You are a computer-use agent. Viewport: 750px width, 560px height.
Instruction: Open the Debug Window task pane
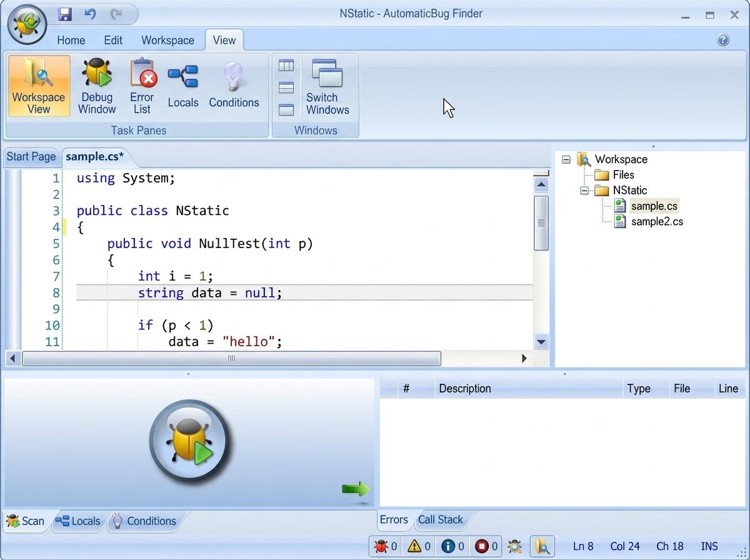point(97,86)
